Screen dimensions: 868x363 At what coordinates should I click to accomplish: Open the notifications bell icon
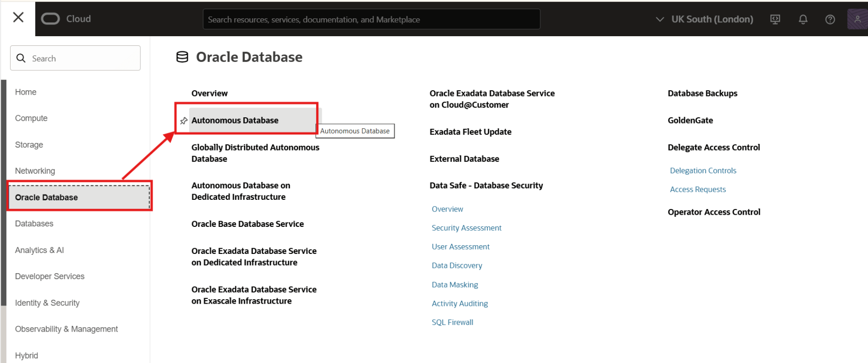803,19
